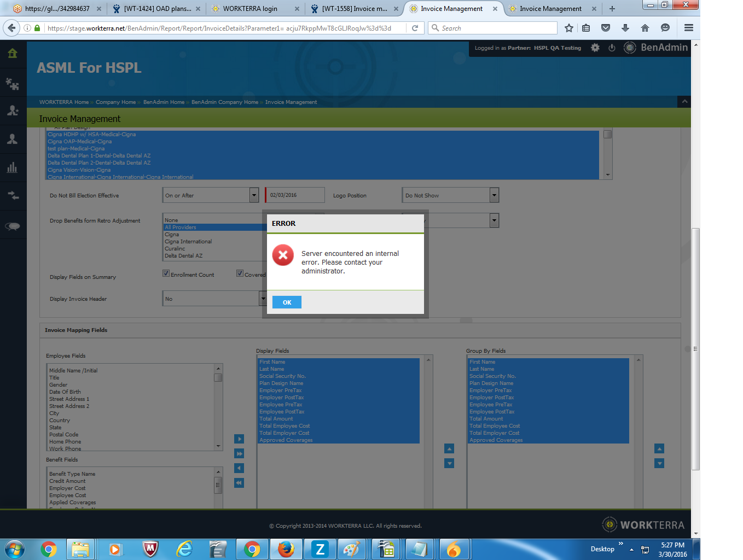Open a new browser tab
This screenshot has height=560, width=743.
[x=612, y=9]
